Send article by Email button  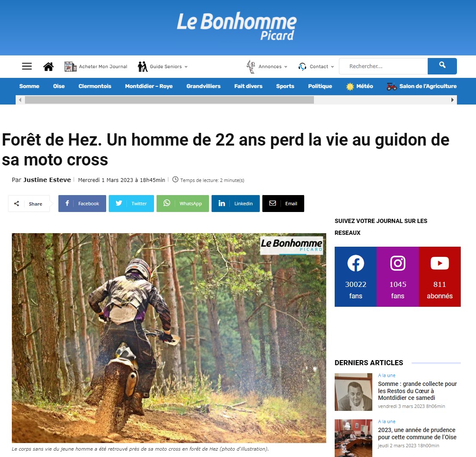click(283, 204)
